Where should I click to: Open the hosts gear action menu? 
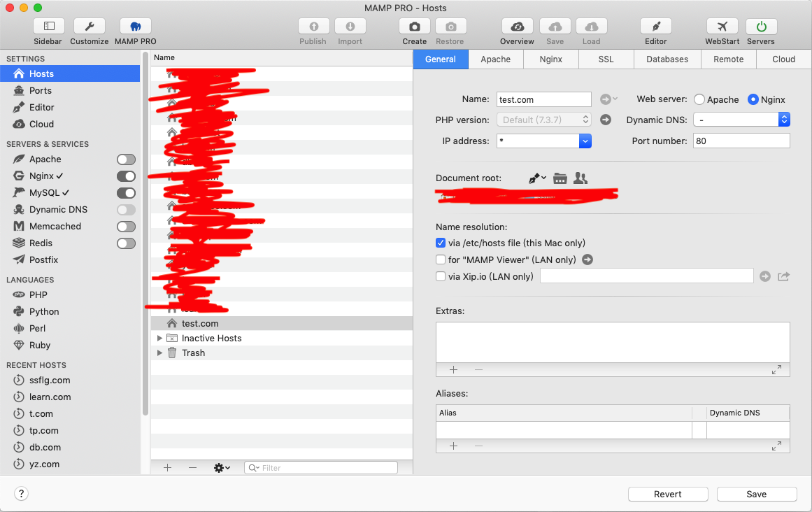coord(222,468)
